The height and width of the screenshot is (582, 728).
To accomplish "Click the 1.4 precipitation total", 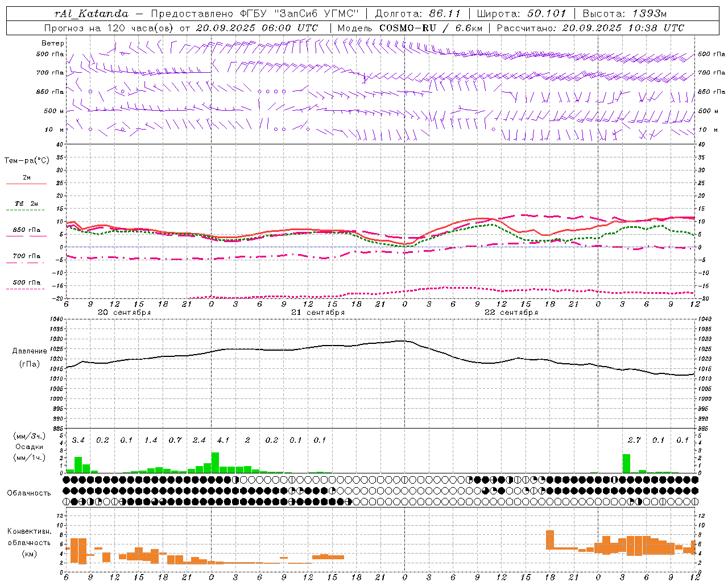I will pyautogui.click(x=151, y=440).
